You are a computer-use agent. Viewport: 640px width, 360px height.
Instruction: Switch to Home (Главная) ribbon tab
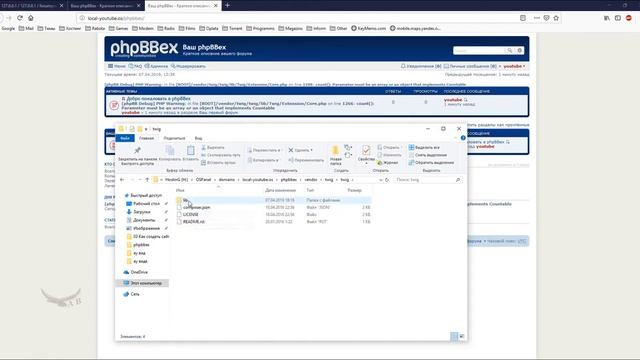tap(146, 138)
